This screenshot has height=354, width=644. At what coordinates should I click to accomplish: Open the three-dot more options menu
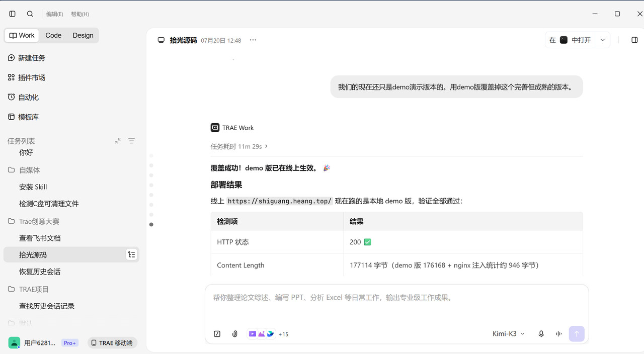pyautogui.click(x=253, y=40)
